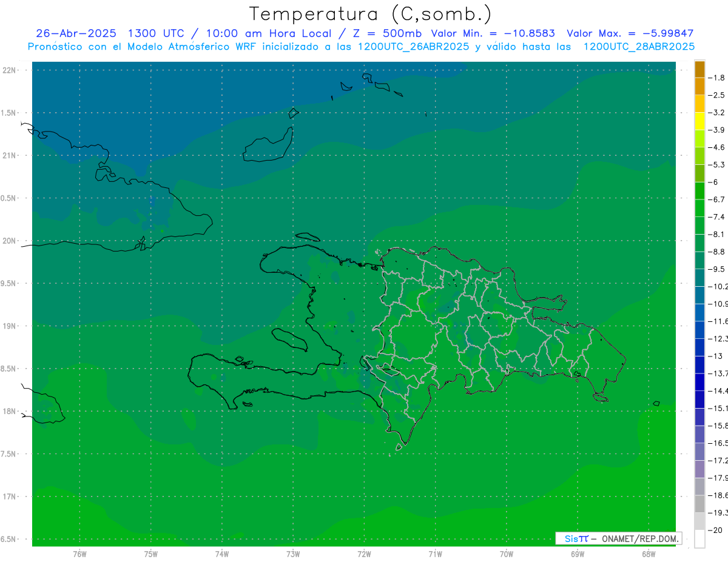Click legend value "-8.1"
Screen dimensions: 728x562
click(x=717, y=234)
